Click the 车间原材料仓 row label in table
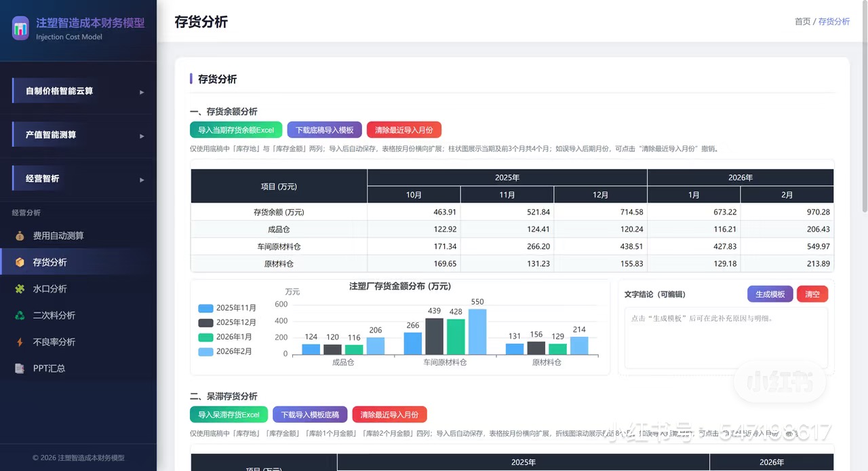 (x=279, y=246)
